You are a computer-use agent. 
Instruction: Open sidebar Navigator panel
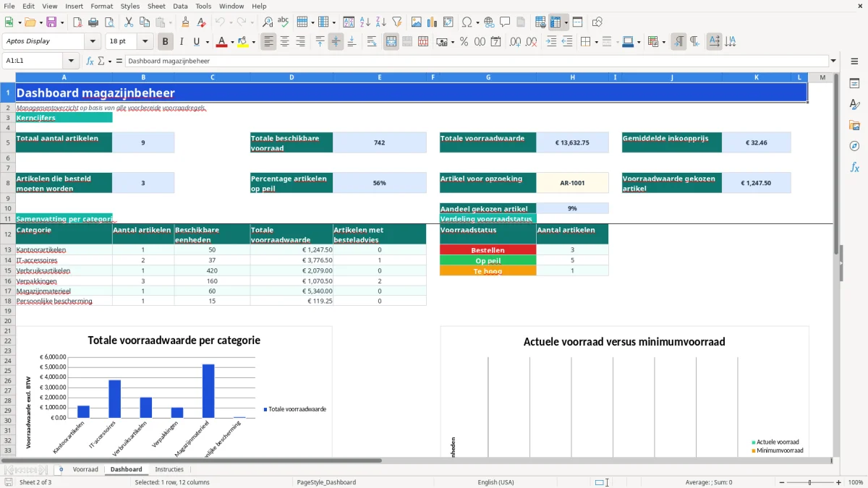click(854, 146)
